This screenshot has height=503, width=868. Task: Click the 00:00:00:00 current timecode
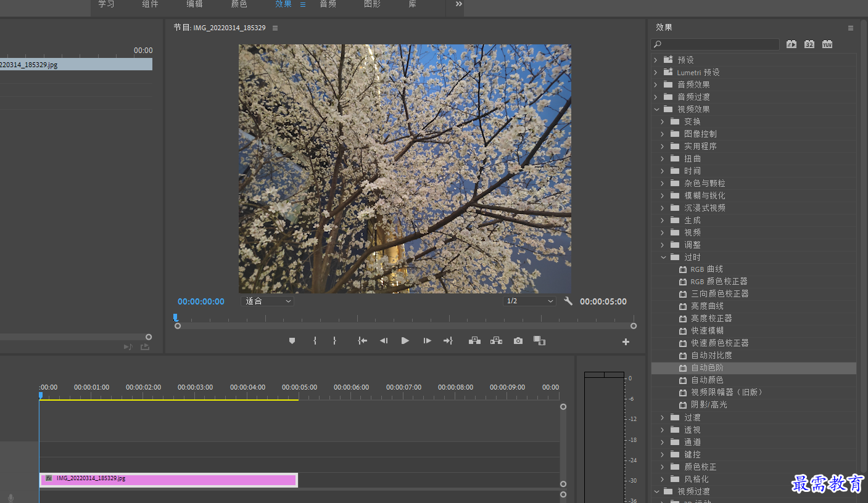tap(201, 301)
